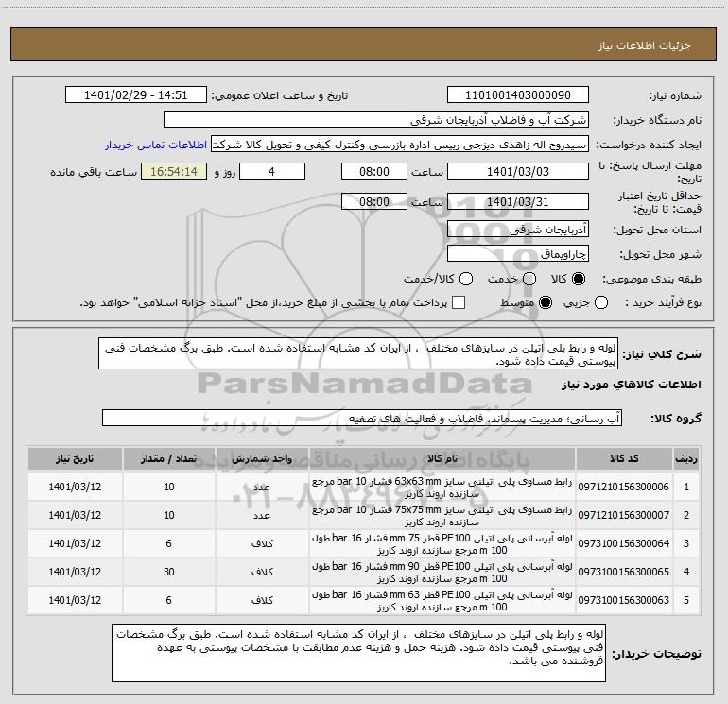Click the delivery city field چاراویماق

click(x=518, y=254)
